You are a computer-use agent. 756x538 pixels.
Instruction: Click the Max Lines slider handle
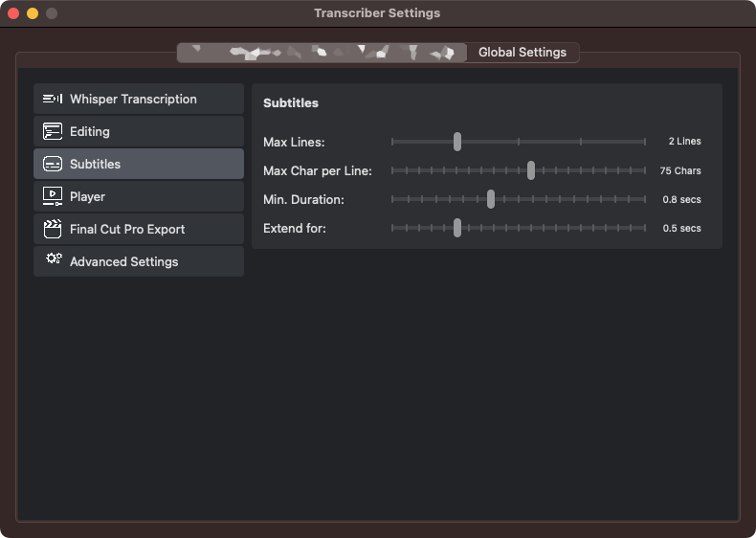pyautogui.click(x=457, y=142)
